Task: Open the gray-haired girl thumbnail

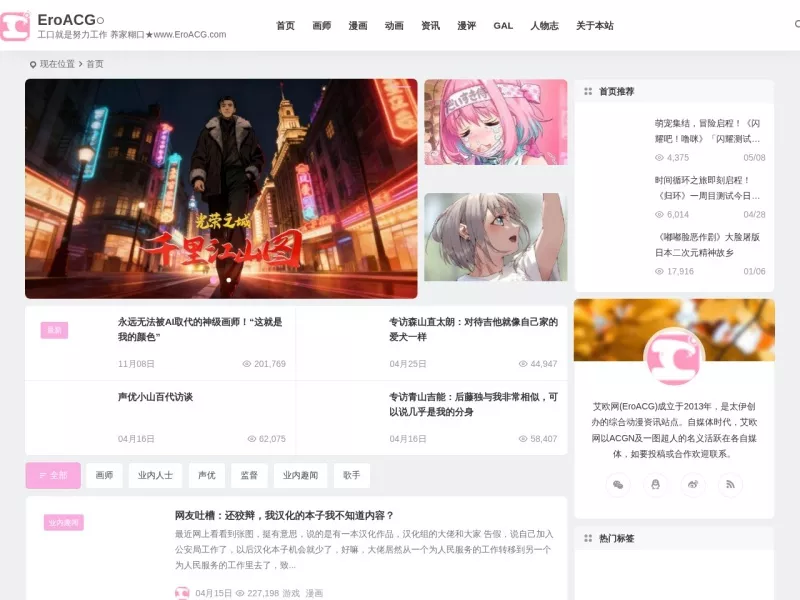Action: pyautogui.click(x=495, y=237)
